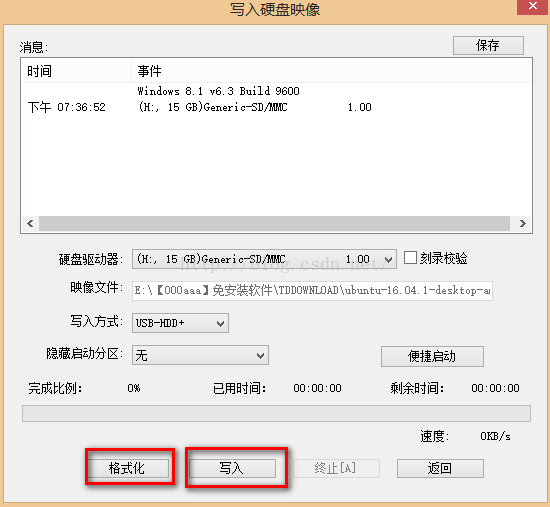Screen dimensions: 550x507
Task: Click the 便捷启动 (Quick boot) button
Action: pyautogui.click(x=432, y=356)
